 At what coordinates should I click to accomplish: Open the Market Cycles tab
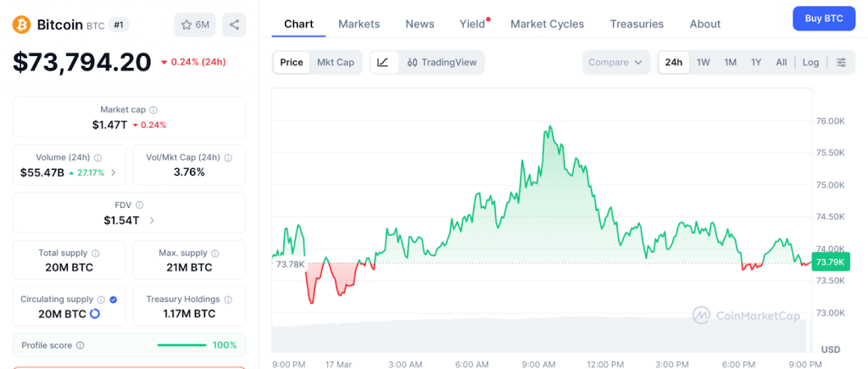[x=547, y=24]
